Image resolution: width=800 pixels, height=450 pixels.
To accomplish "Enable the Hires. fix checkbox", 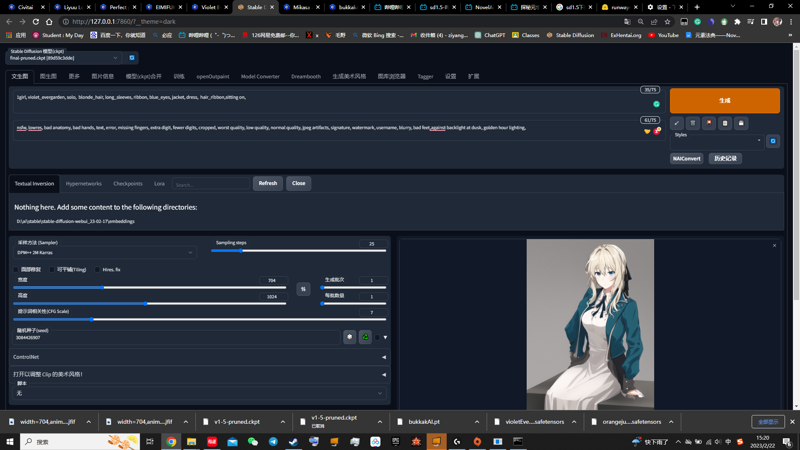I will (x=97, y=269).
